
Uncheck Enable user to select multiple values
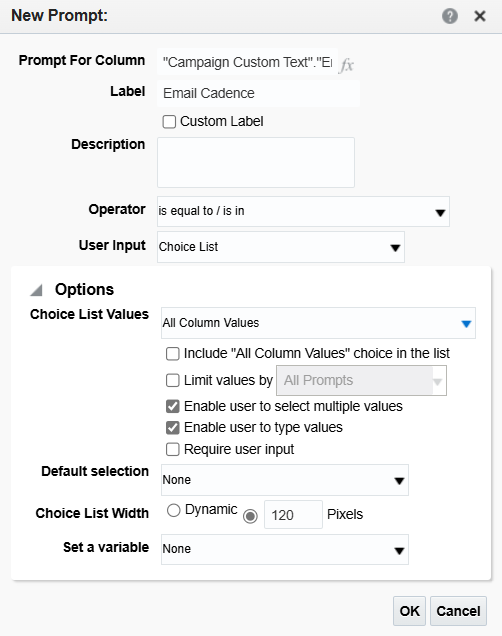(173, 406)
